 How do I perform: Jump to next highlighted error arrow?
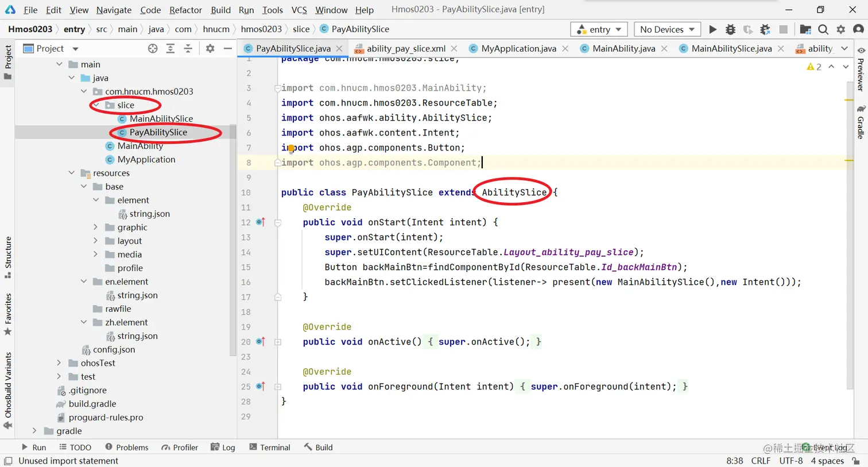[846, 67]
